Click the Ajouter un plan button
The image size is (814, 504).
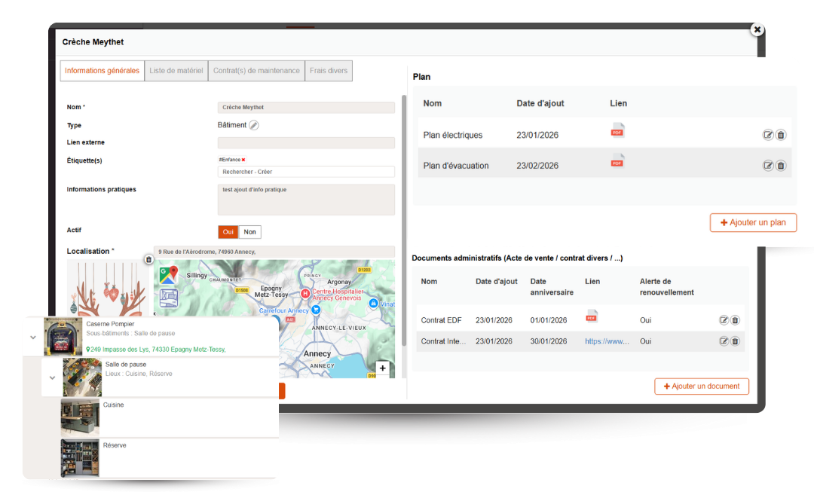tap(753, 223)
